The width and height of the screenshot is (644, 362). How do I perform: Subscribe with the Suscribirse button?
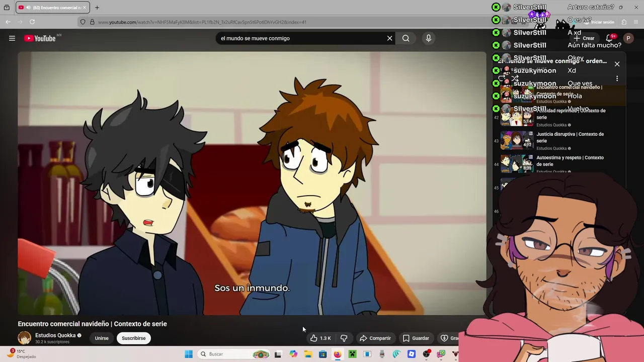[x=134, y=338]
